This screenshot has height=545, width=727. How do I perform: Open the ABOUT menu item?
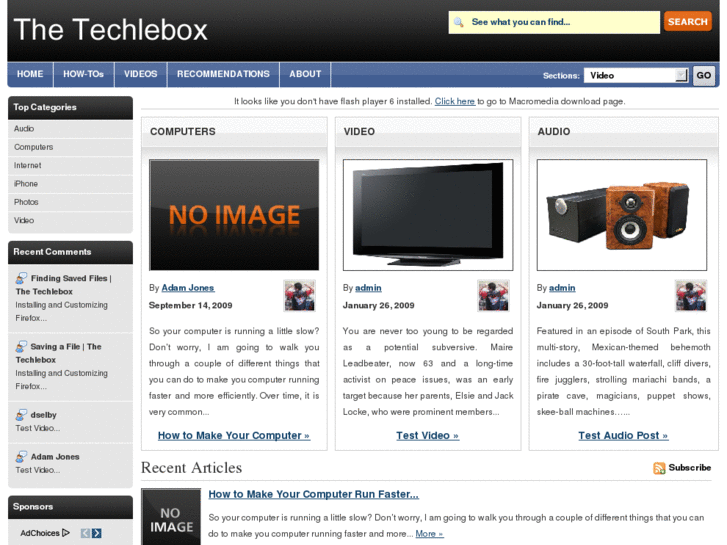tap(305, 74)
